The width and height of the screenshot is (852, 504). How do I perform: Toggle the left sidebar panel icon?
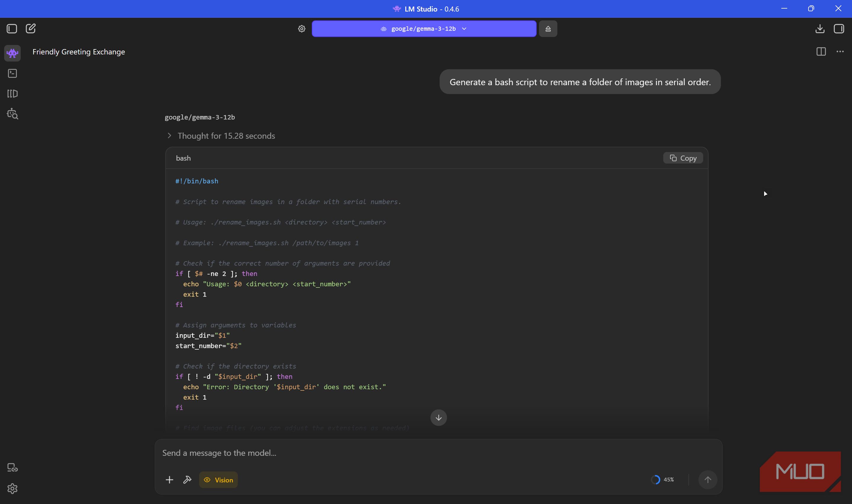[x=12, y=28]
